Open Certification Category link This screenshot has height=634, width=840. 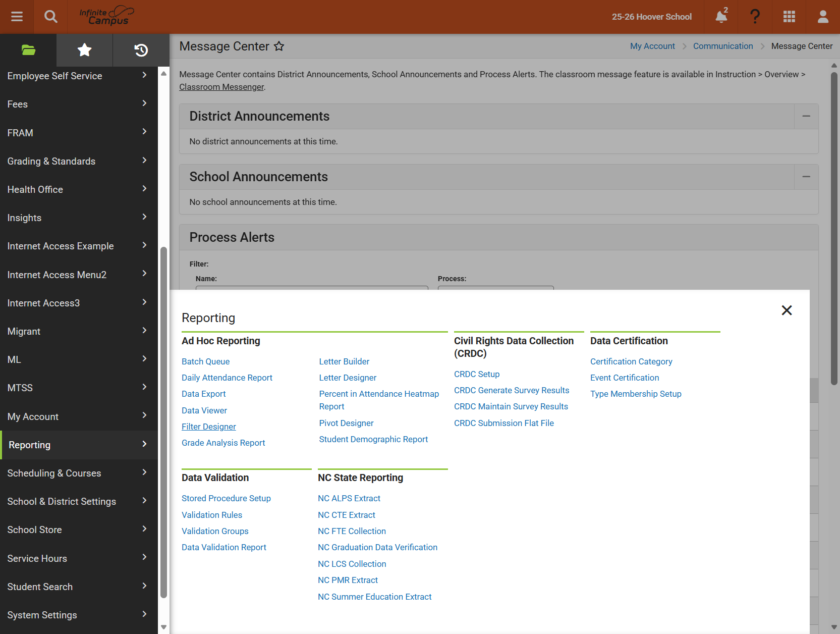coord(631,361)
